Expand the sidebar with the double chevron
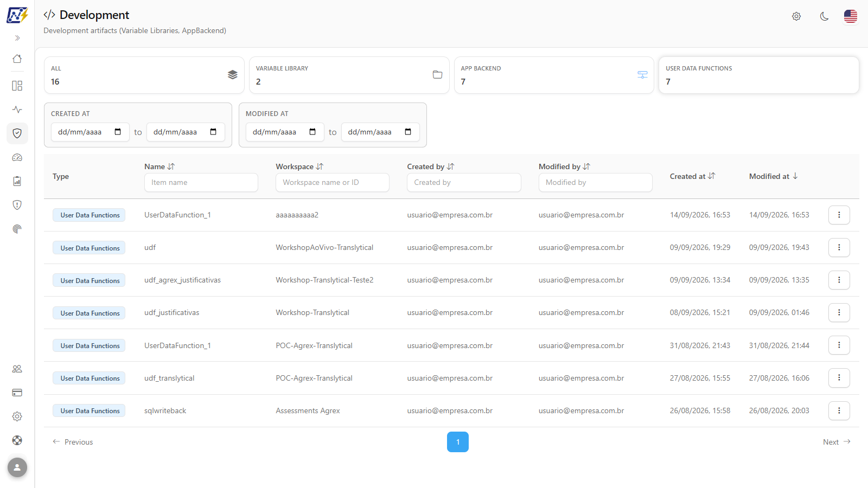The height and width of the screenshot is (488, 868). coord(17,38)
